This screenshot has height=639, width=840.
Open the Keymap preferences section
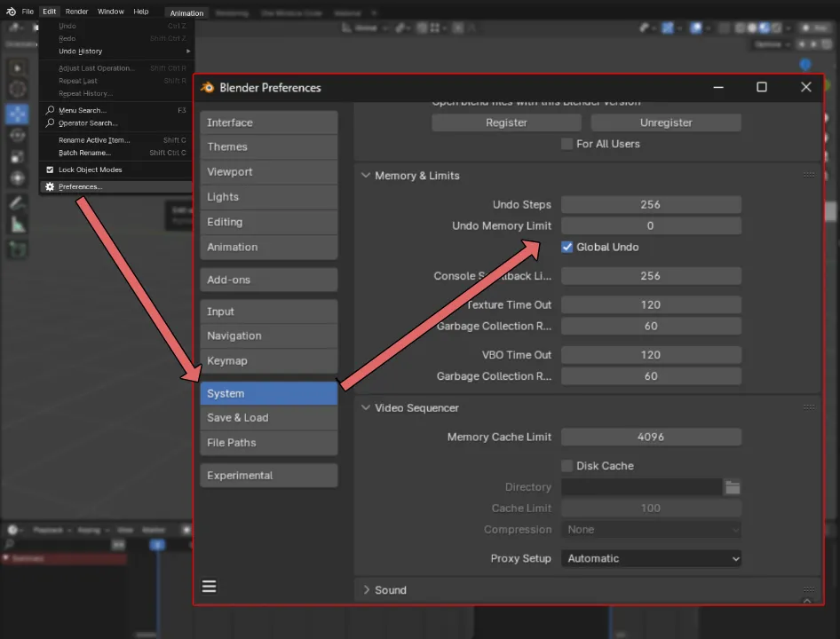coord(269,361)
